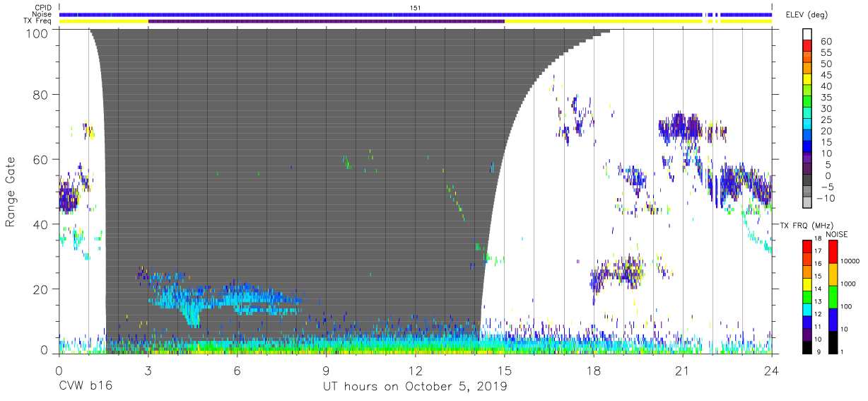
Task: Click the 12 tick label on the UT hours axis
Action: pyautogui.click(x=416, y=370)
